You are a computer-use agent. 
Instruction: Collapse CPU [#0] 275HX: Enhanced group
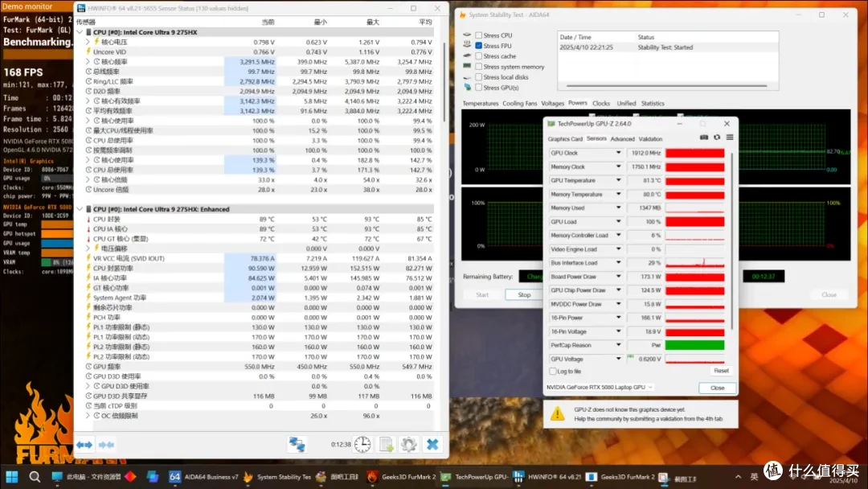[80, 209]
